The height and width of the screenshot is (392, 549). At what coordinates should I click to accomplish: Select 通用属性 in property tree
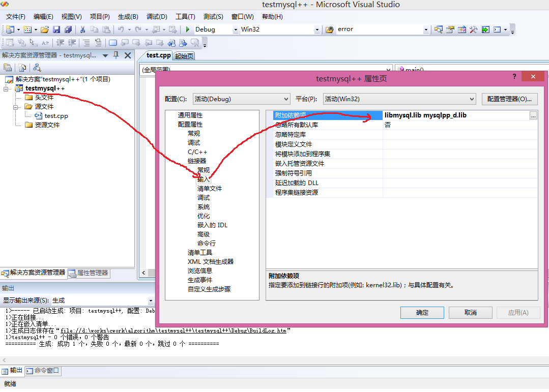(190, 115)
